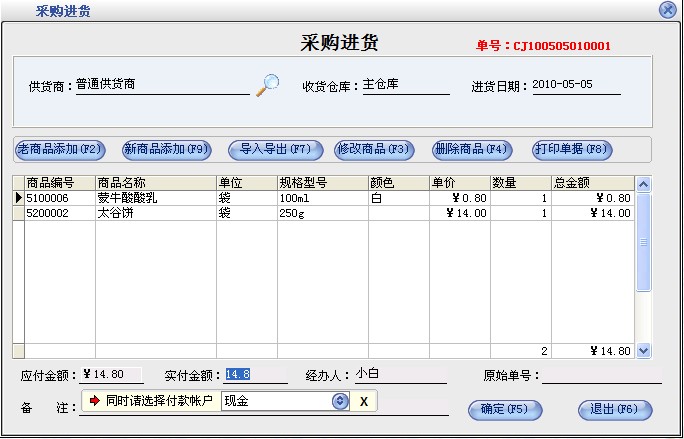Click the table scrollbar down arrow
Image resolution: width=684 pixels, height=439 pixels.
pos(643,351)
